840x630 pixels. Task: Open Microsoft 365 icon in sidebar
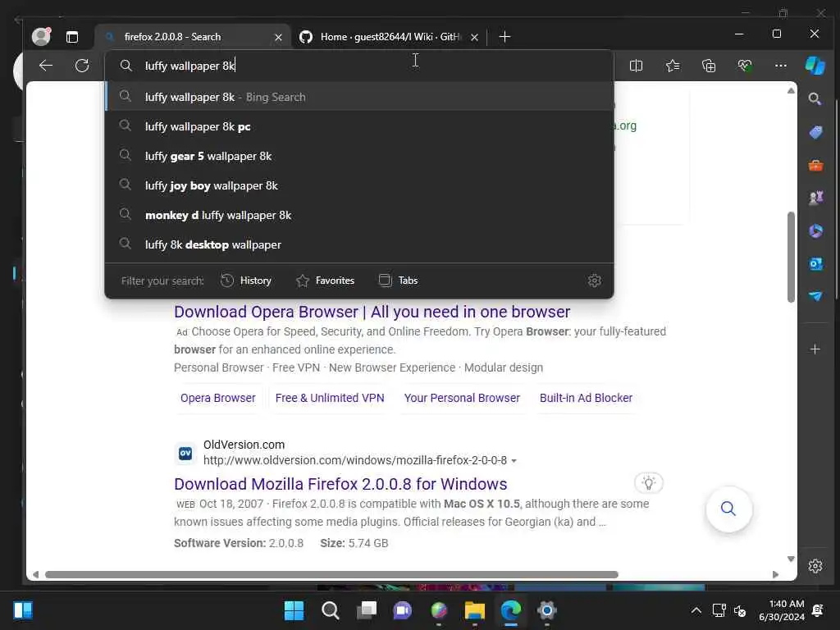point(815,231)
